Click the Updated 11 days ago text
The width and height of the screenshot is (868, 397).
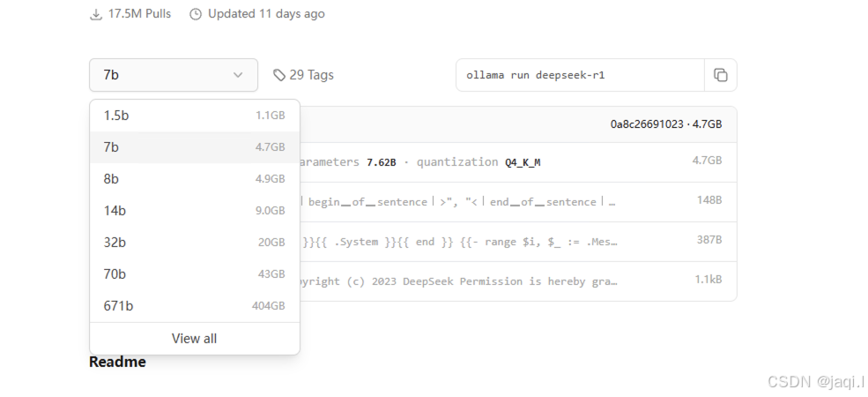(x=266, y=14)
